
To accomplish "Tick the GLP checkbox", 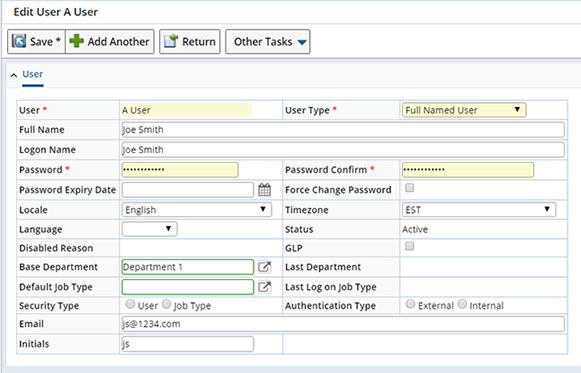I will pos(409,246).
